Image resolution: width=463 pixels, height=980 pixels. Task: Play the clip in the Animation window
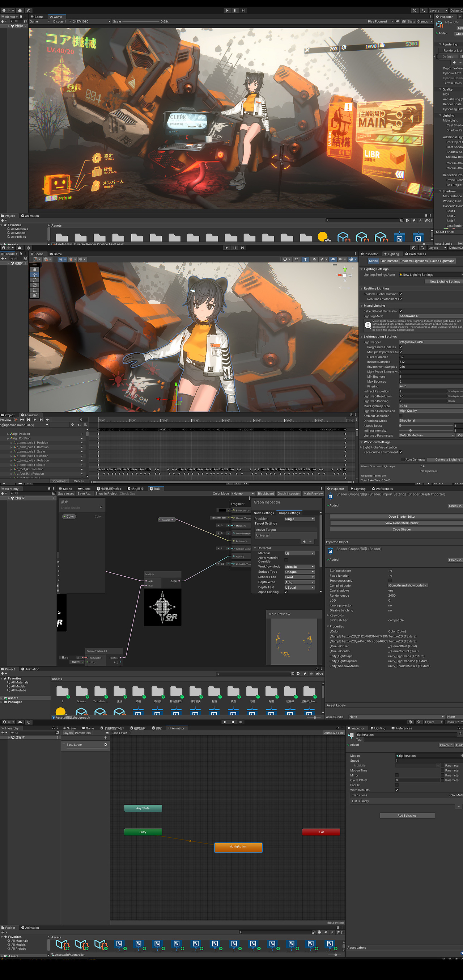tap(35, 420)
